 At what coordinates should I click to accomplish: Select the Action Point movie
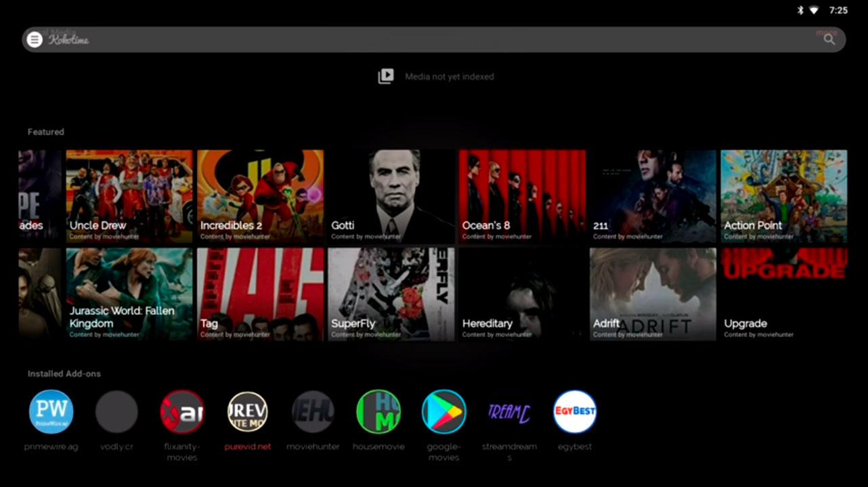(784, 196)
